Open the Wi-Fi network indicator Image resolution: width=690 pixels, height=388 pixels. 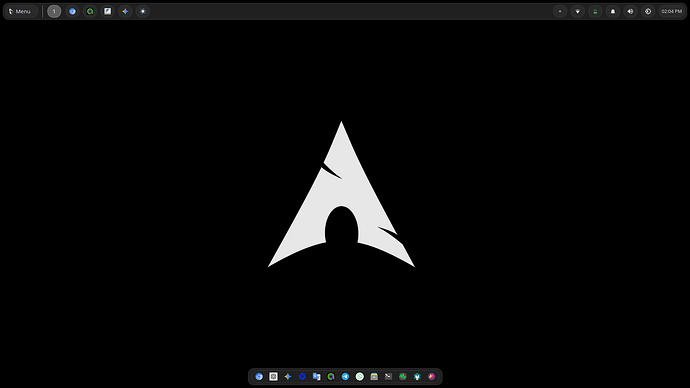(x=577, y=11)
